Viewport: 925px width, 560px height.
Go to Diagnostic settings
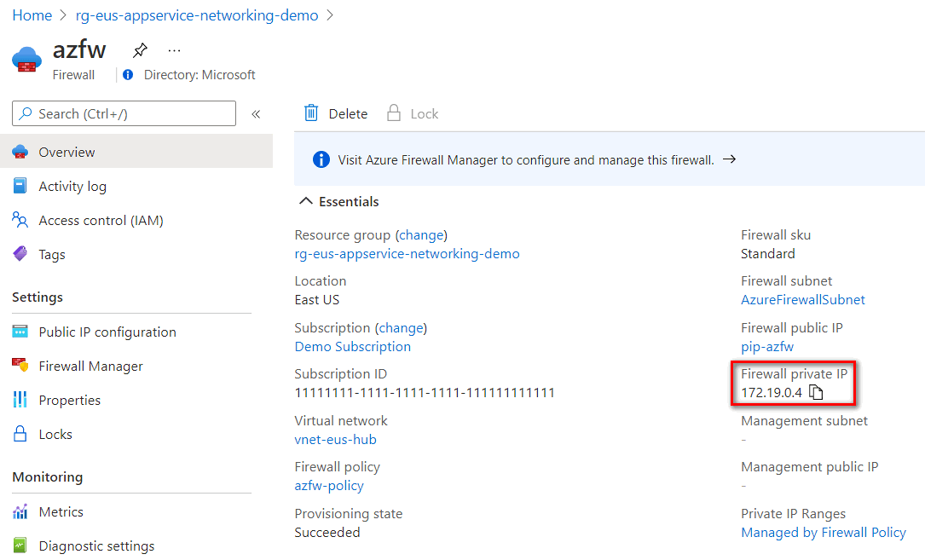[96, 546]
